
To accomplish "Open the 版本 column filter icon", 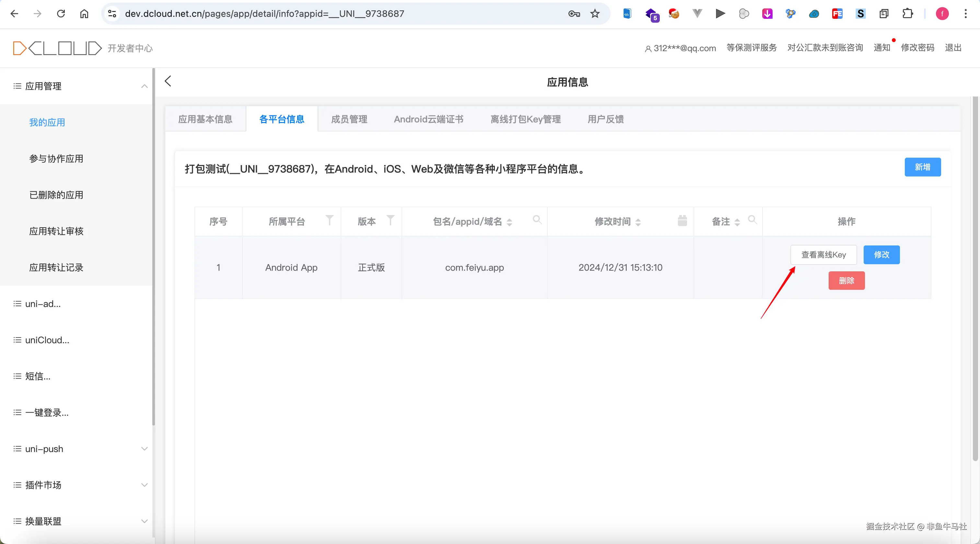I will (390, 220).
